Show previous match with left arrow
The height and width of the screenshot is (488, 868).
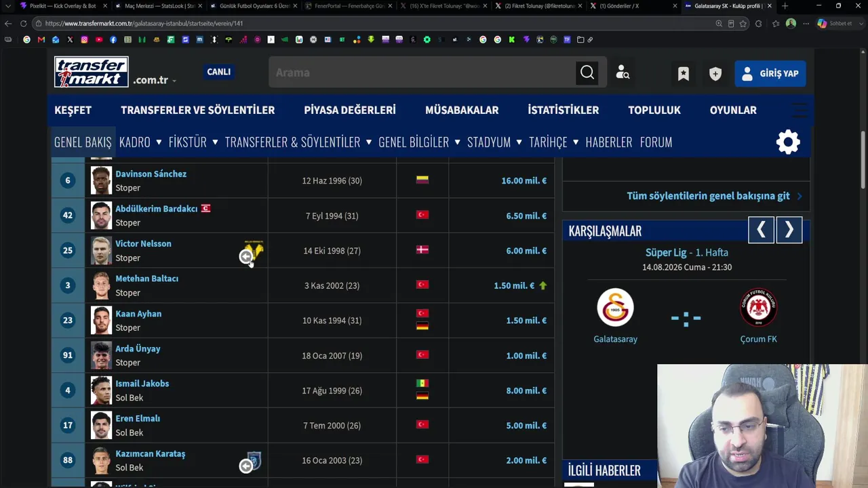coord(761,230)
